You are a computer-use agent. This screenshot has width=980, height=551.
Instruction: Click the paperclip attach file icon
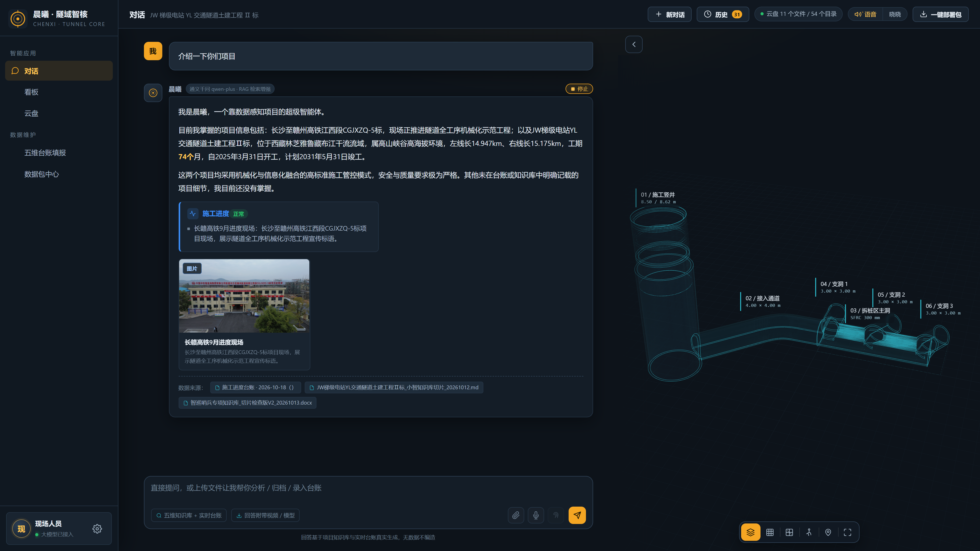(516, 515)
